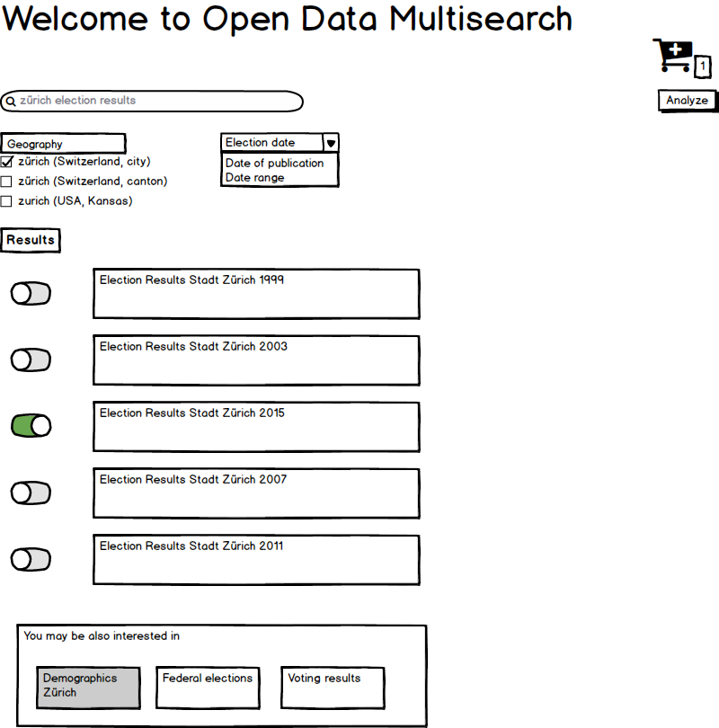Uncheck zürich (Switzerland, city) checkbox
Screen dimensions: 719x728
[6, 162]
